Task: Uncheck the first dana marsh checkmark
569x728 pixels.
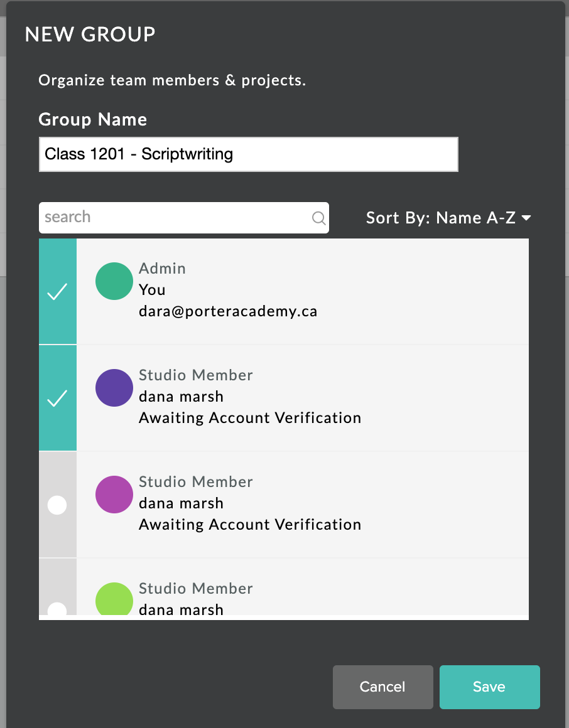Action: tap(58, 399)
